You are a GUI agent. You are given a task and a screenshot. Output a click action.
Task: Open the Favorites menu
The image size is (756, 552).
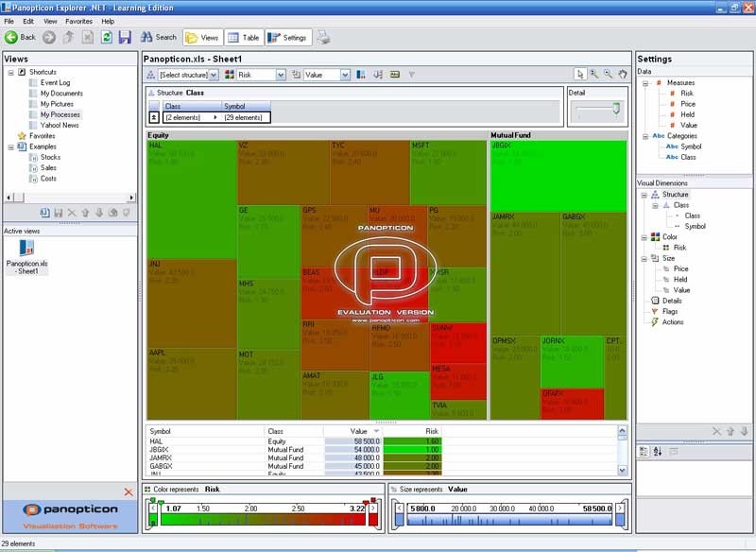(79, 21)
